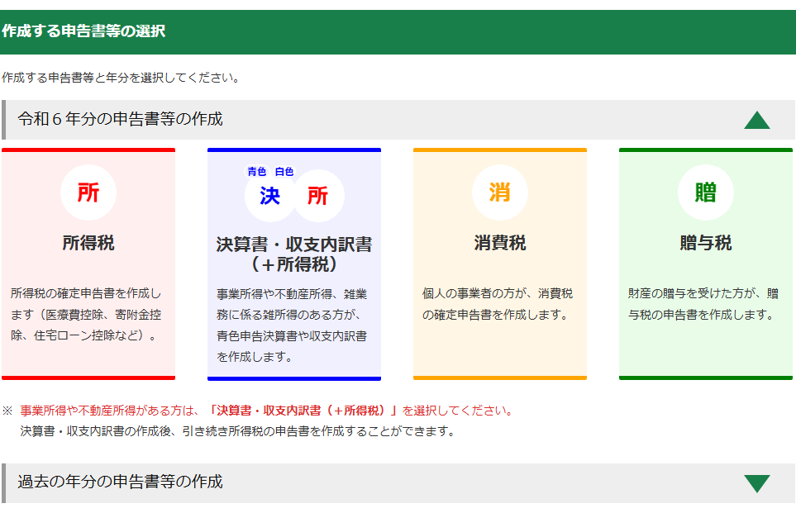Open the 過去の年分の申告書等の作成 section header
This screenshot has width=796, height=532.
coord(121,482)
